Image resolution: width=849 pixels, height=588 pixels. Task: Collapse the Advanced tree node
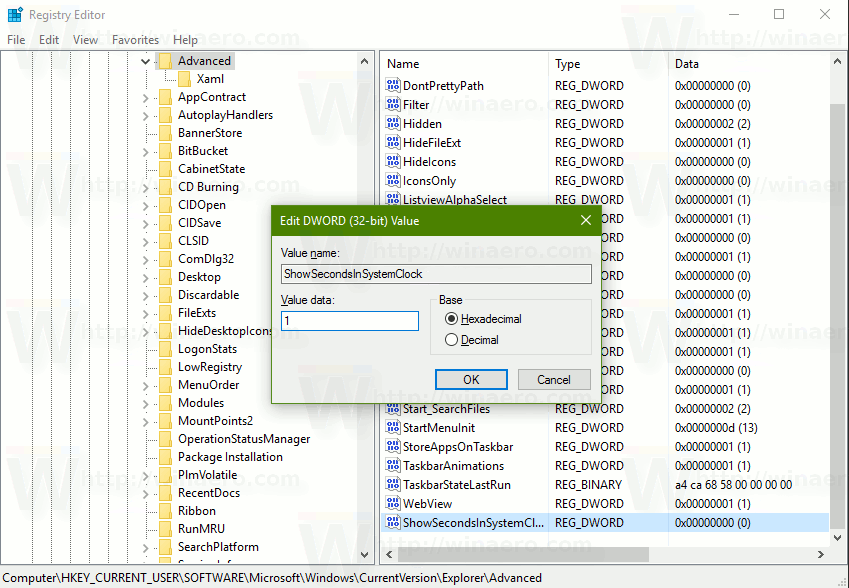click(146, 62)
